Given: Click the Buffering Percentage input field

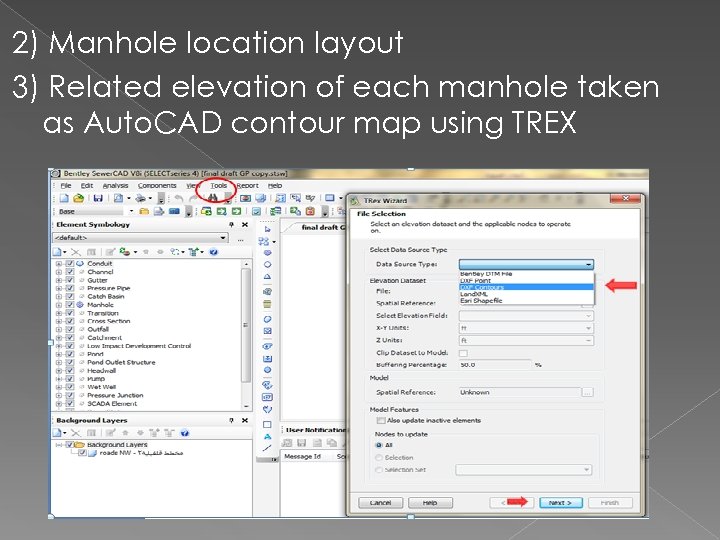Looking at the screenshot, I should pos(495,365).
